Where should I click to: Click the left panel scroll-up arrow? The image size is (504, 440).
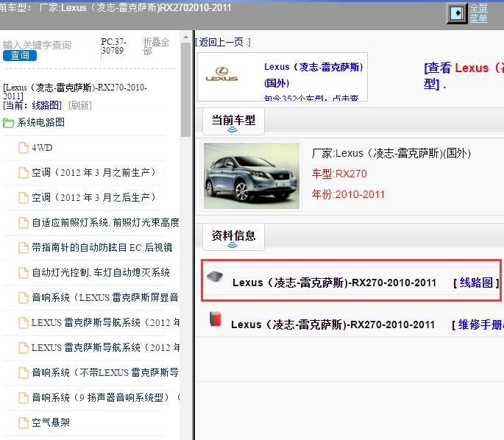(x=185, y=38)
